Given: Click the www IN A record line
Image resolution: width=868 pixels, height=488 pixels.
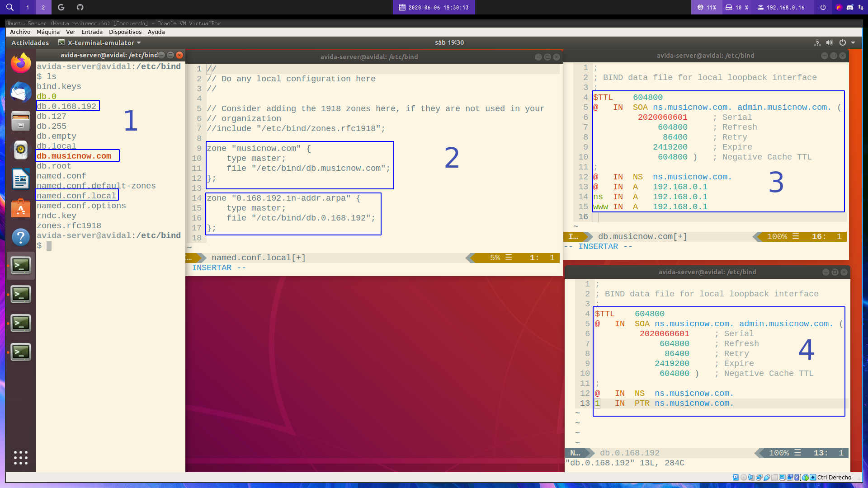Looking at the screenshot, I should pos(651,206).
